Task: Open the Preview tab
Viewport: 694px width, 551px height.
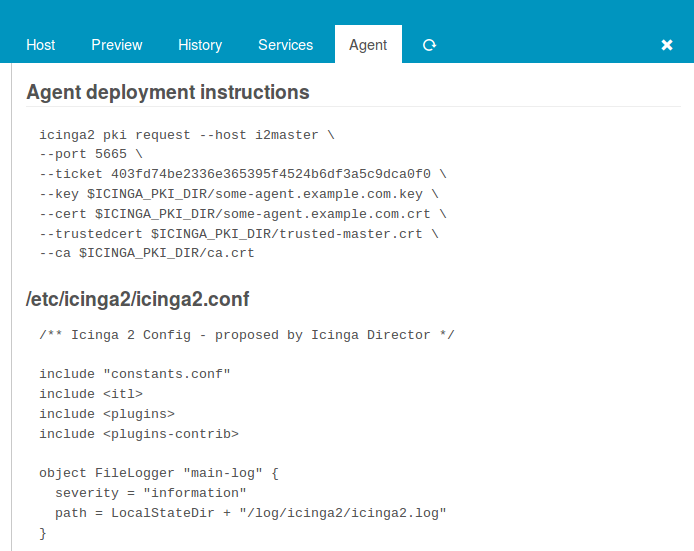Action: [117, 45]
